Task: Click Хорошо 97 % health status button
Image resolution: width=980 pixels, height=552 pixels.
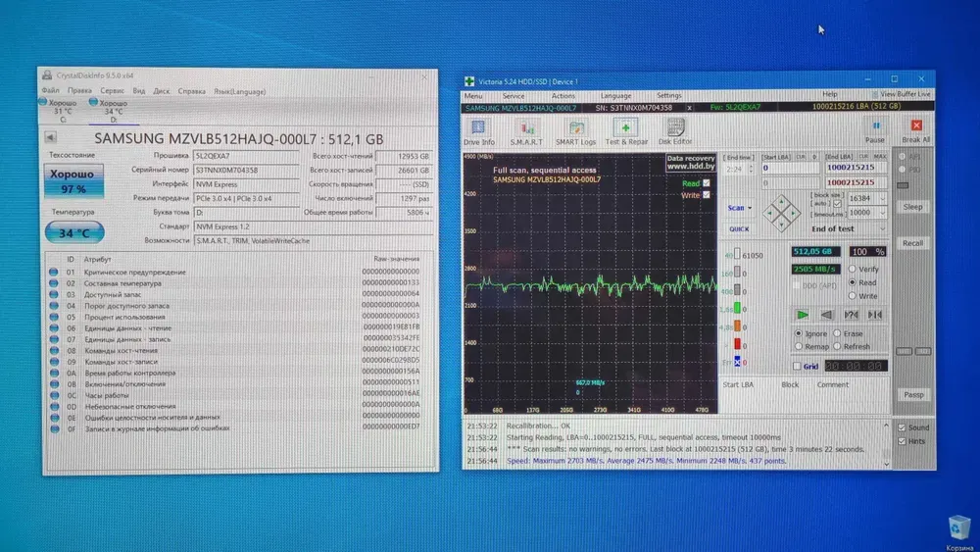Action: coord(73,181)
